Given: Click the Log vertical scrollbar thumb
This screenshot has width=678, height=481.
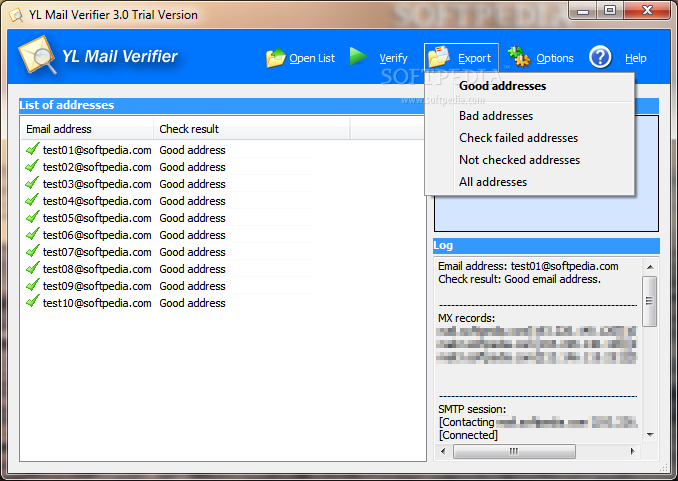Looking at the screenshot, I should [649, 301].
